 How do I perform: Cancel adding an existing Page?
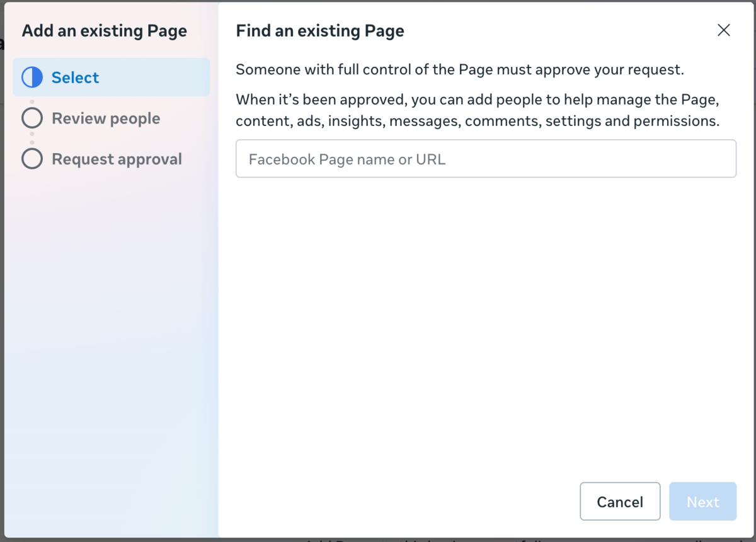coord(620,502)
